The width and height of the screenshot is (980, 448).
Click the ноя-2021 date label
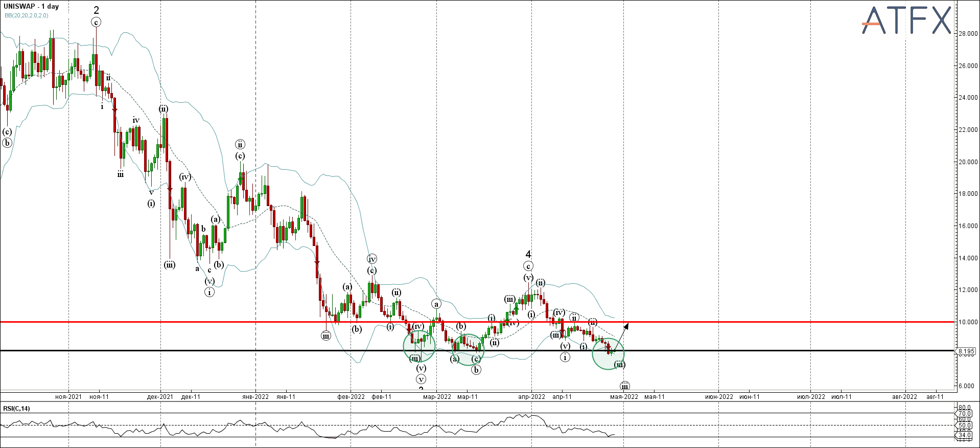[x=68, y=397]
